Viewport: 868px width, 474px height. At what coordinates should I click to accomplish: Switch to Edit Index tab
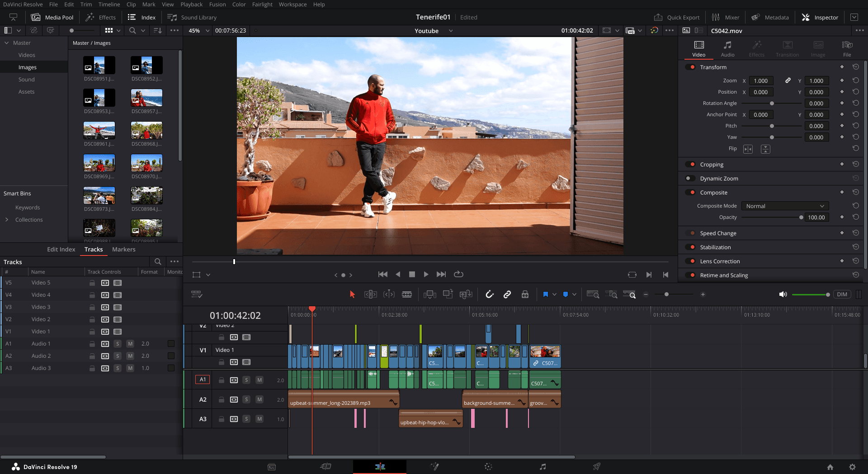point(61,250)
